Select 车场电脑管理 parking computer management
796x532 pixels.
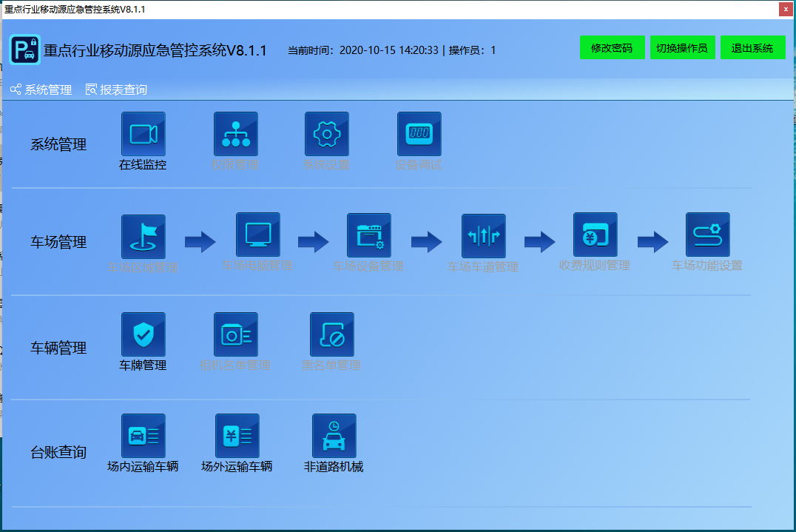[x=257, y=236]
